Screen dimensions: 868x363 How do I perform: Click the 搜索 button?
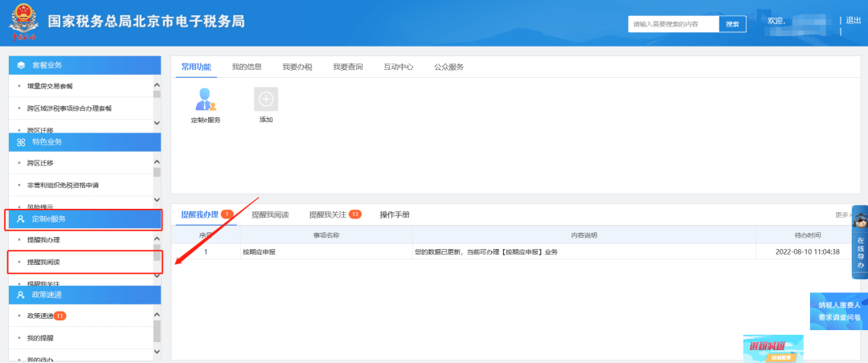pyautogui.click(x=732, y=24)
